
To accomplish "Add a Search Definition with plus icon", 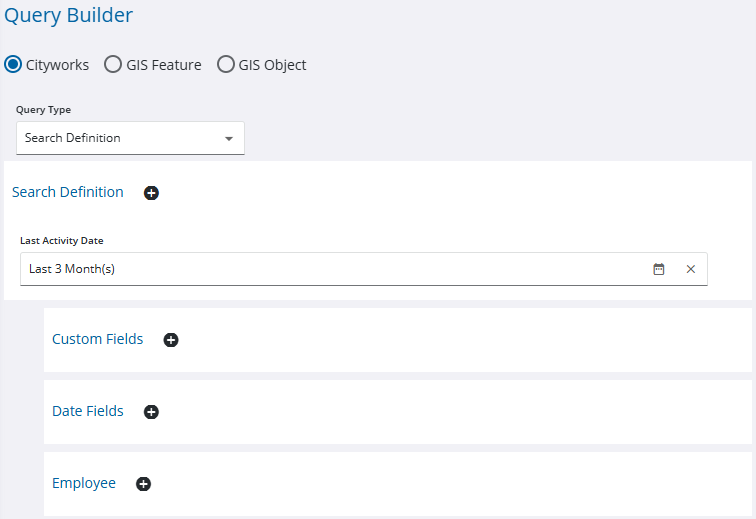I will point(151,193).
